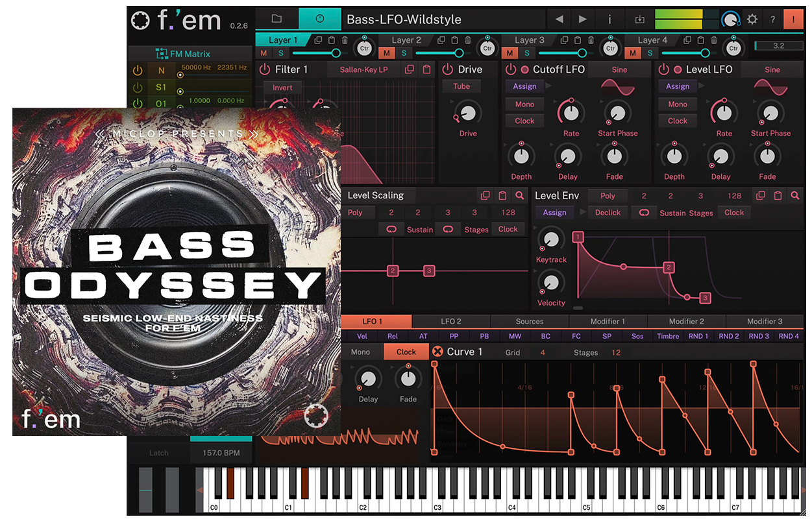This screenshot has height=519, width=812.
Task: Mute Layer 1 with M button
Action: click(x=264, y=53)
